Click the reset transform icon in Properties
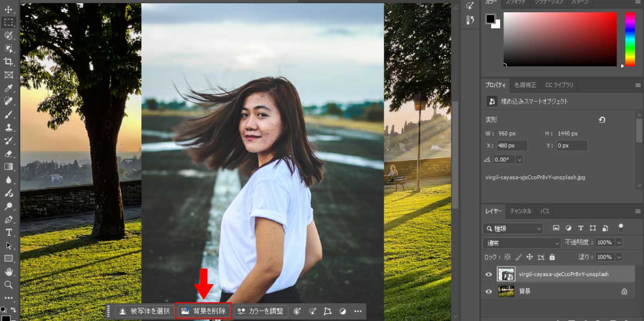The height and width of the screenshot is (321, 644). pos(602,120)
